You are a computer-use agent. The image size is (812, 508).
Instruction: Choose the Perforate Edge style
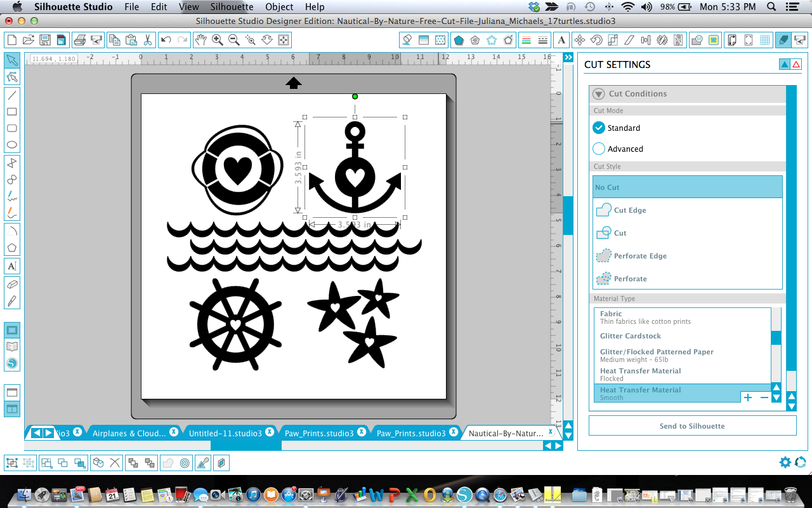coord(687,256)
